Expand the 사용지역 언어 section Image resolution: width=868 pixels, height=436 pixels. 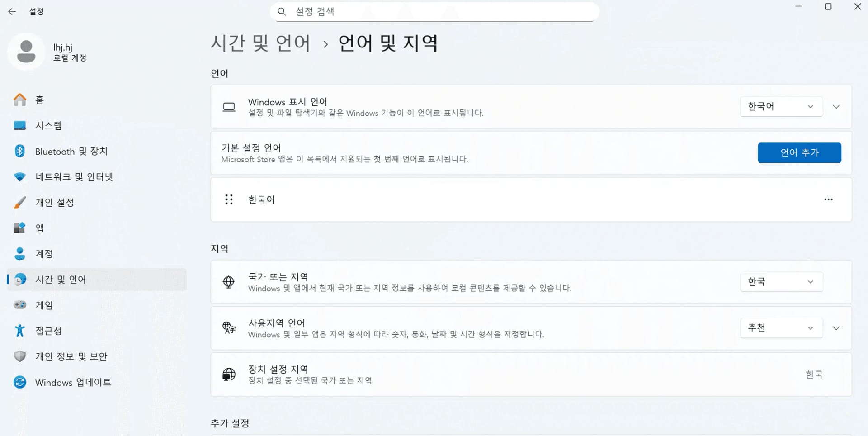click(x=836, y=328)
